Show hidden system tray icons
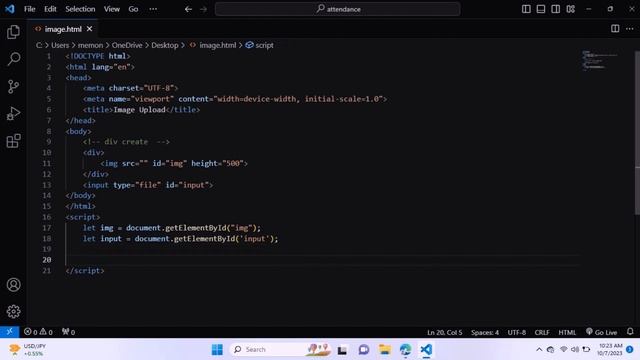The width and height of the screenshot is (640, 360). (x=539, y=349)
